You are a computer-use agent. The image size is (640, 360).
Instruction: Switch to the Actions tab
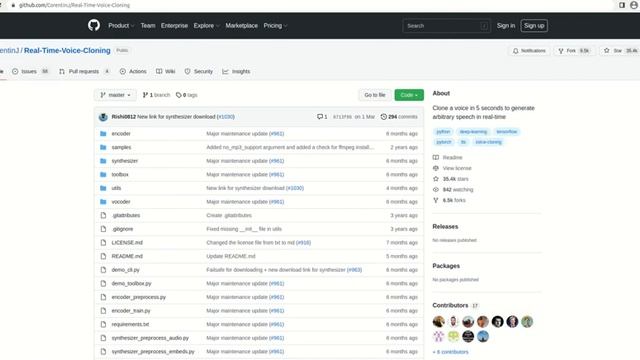tap(133, 71)
